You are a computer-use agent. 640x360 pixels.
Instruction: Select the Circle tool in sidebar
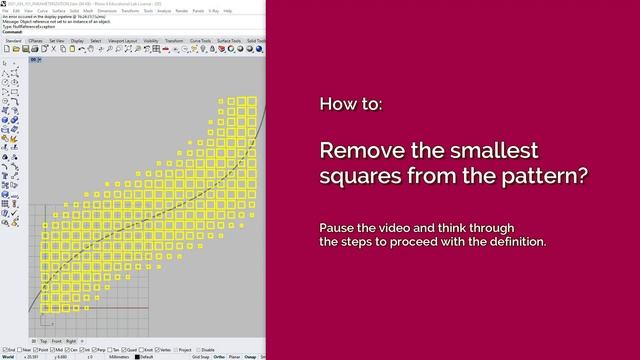click(x=5, y=82)
